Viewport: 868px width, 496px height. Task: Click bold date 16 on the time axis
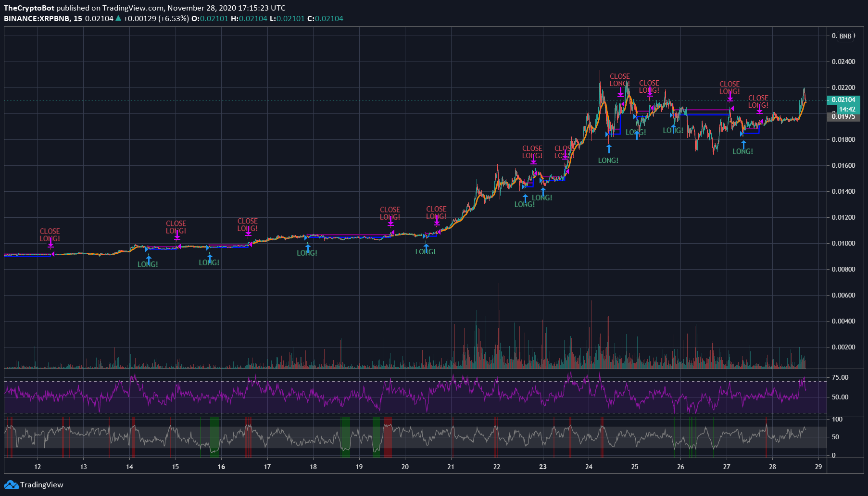(x=221, y=467)
